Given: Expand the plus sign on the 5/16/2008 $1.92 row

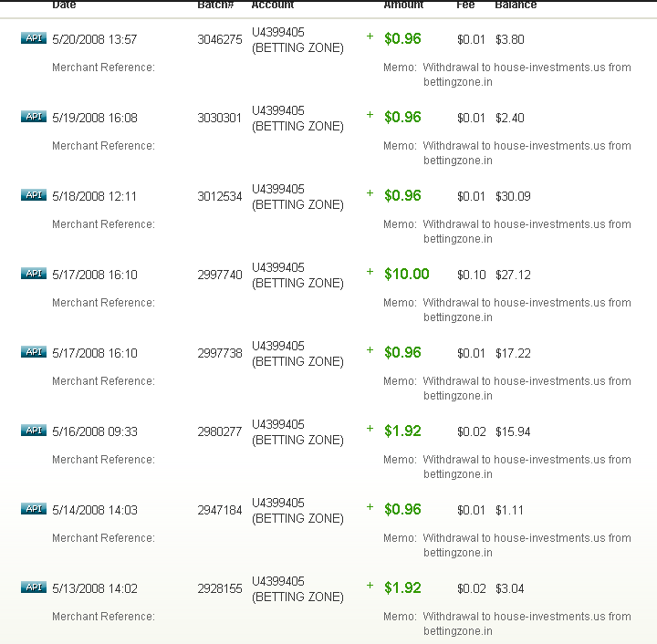Looking at the screenshot, I should (x=370, y=429).
